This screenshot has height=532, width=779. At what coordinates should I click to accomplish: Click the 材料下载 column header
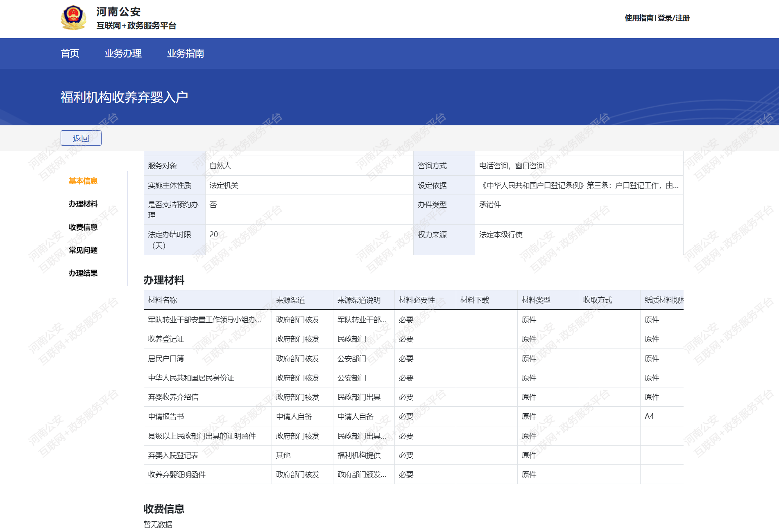click(x=474, y=300)
